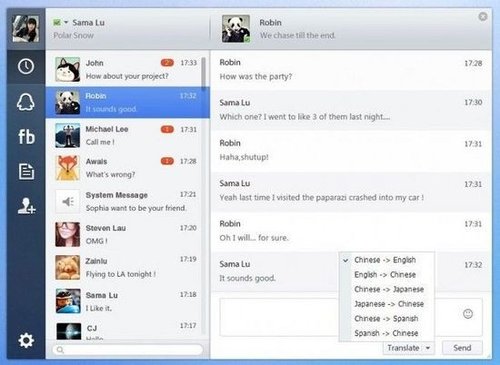This screenshot has width=500, height=365.
Task: Click message 'Oh I will... for sure.'
Action: coord(254,238)
